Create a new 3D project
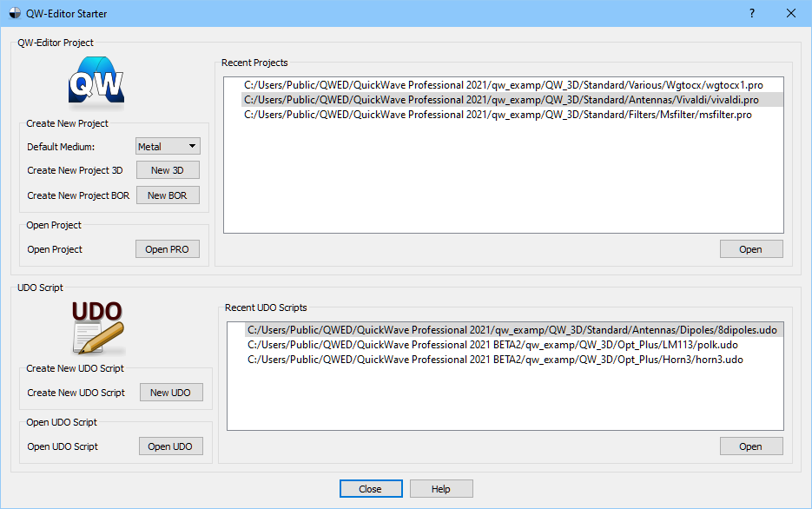 coord(168,170)
